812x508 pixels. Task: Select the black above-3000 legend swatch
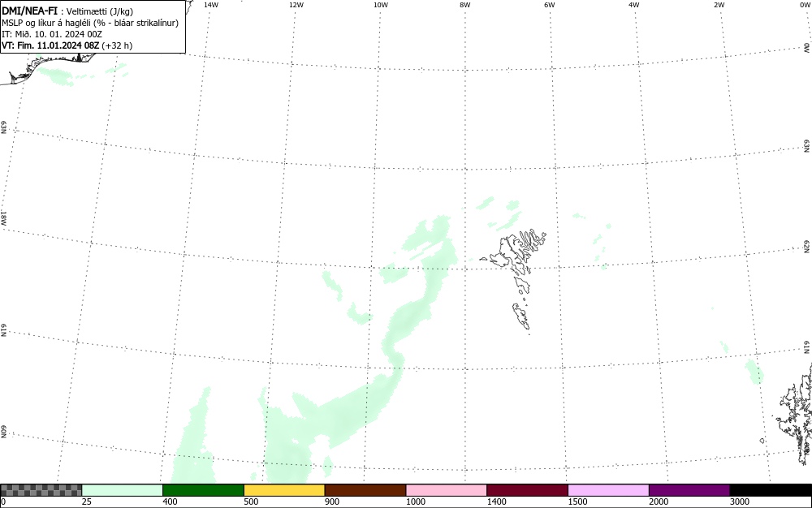coord(771,490)
